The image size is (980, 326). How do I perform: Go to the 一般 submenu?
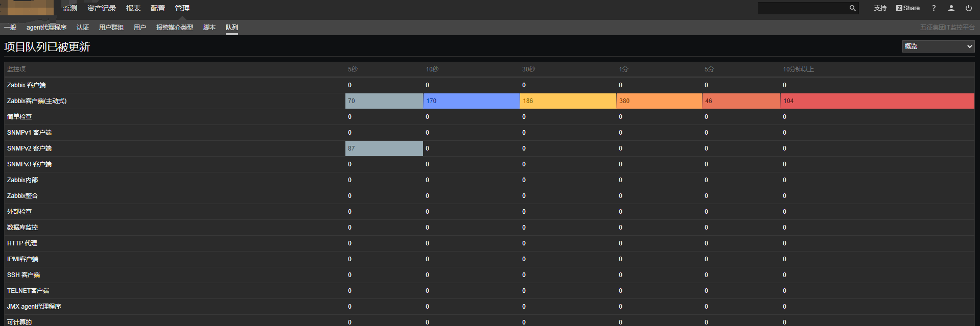pyautogui.click(x=10, y=28)
